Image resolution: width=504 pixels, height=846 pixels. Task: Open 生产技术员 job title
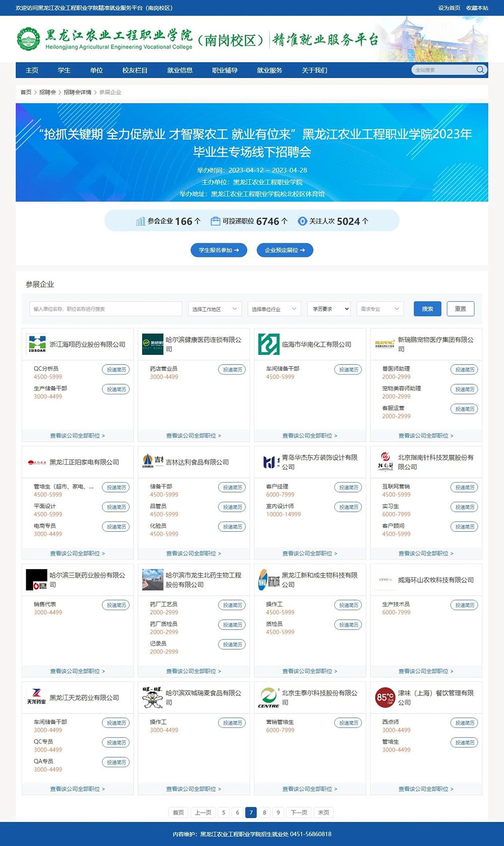[396, 604]
